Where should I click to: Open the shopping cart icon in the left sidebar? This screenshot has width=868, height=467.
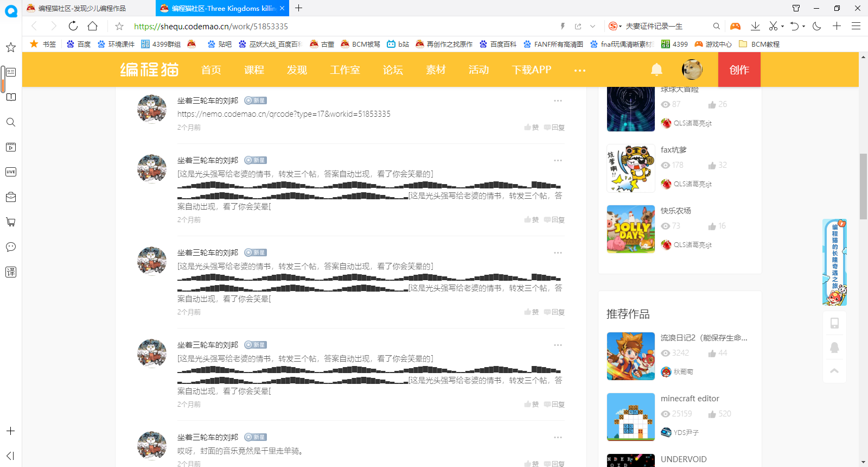pyautogui.click(x=11, y=222)
